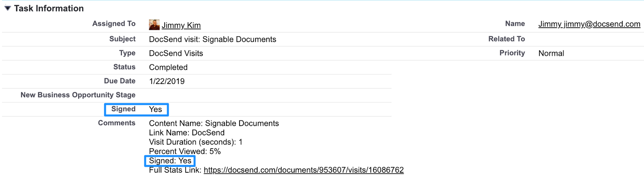Click the 'Visit Duration (seconds): 1' line
The image size is (644, 184).
click(x=196, y=142)
